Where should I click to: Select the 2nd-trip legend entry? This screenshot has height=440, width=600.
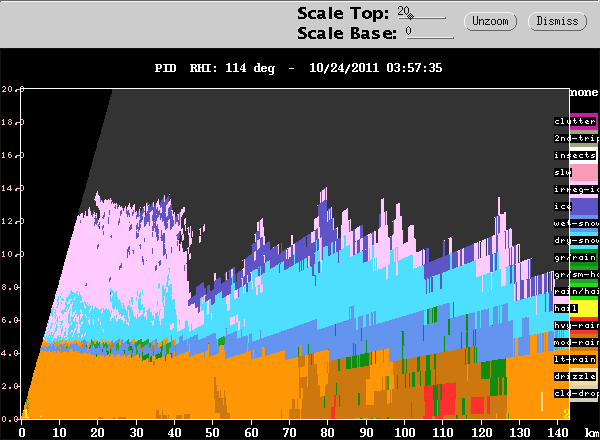coord(575,138)
